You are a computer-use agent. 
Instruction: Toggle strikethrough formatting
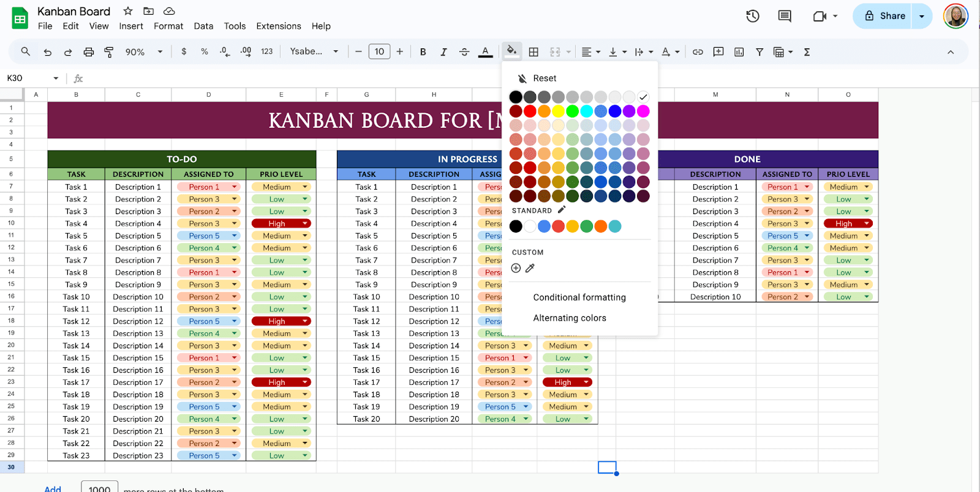pyautogui.click(x=464, y=52)
